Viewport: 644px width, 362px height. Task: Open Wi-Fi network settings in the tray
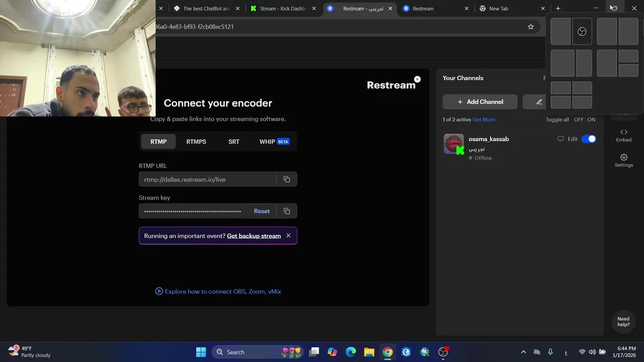(582, 352)
